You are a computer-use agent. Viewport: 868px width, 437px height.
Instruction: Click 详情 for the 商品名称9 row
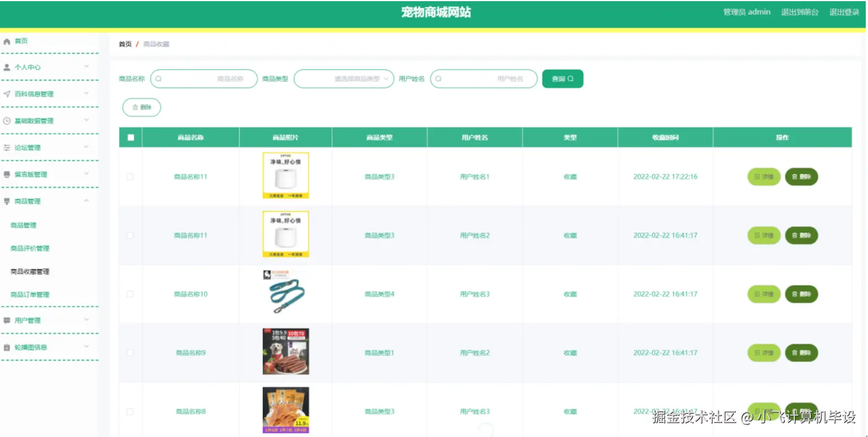(x=764, y=353)
